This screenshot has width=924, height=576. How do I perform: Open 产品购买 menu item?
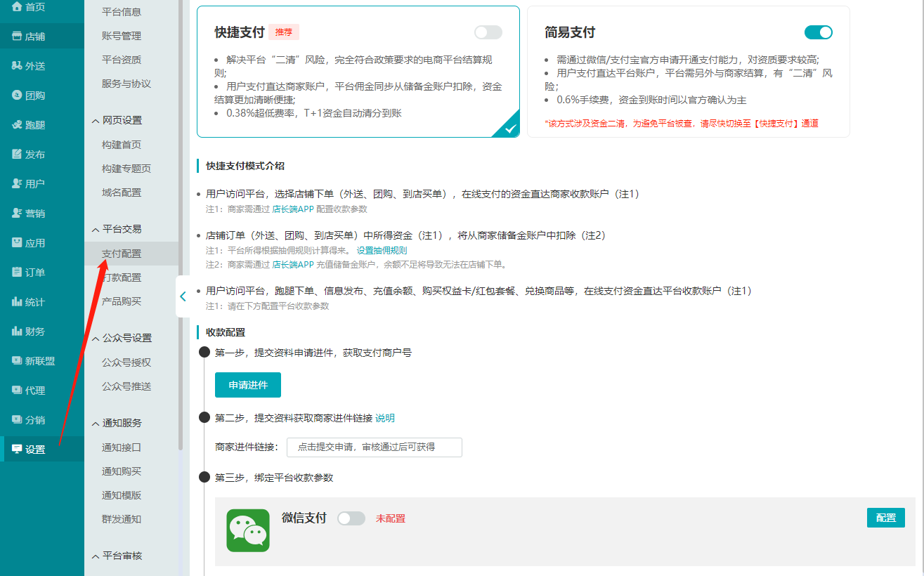(x=122, y=301)
